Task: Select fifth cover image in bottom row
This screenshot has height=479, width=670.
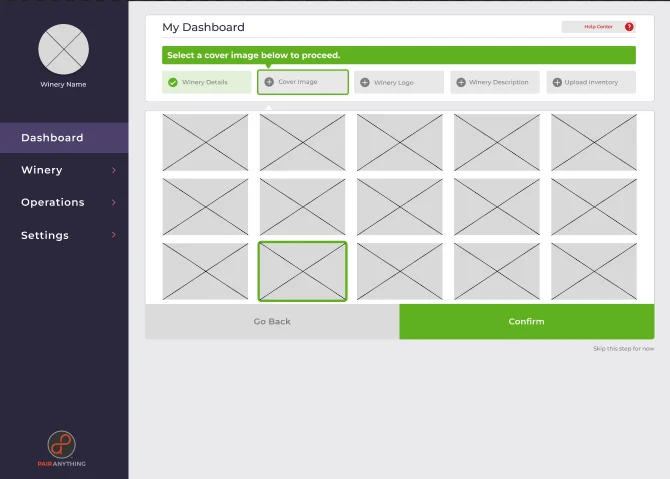Action: pyautogui.click(x=594, y=271)
